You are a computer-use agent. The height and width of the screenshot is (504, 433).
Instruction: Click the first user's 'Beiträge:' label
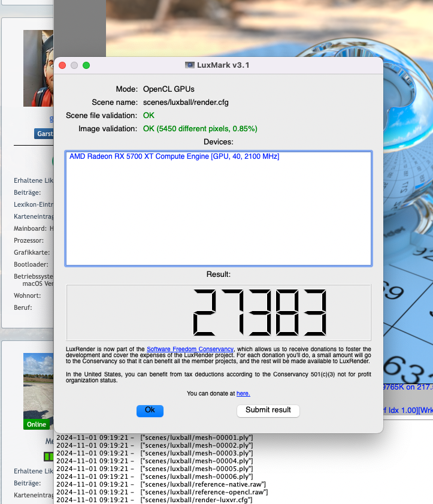pyautogui.click(x=28, y=192)
